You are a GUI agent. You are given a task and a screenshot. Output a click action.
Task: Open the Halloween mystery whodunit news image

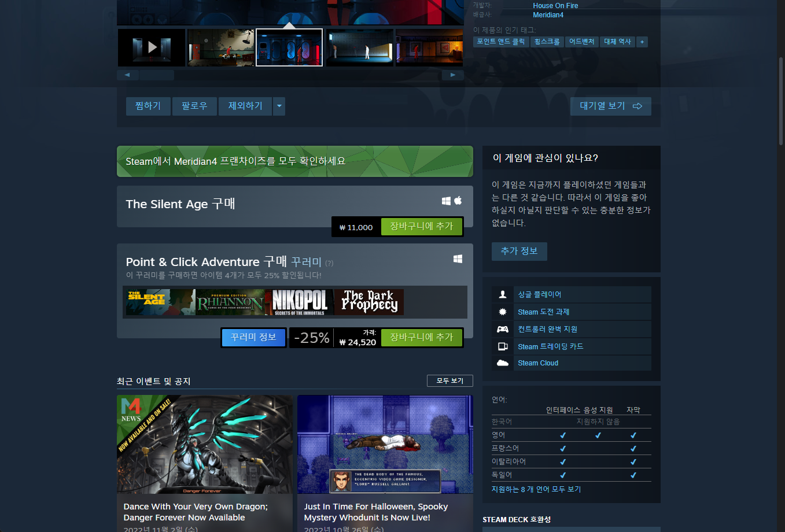click(385, 445)
